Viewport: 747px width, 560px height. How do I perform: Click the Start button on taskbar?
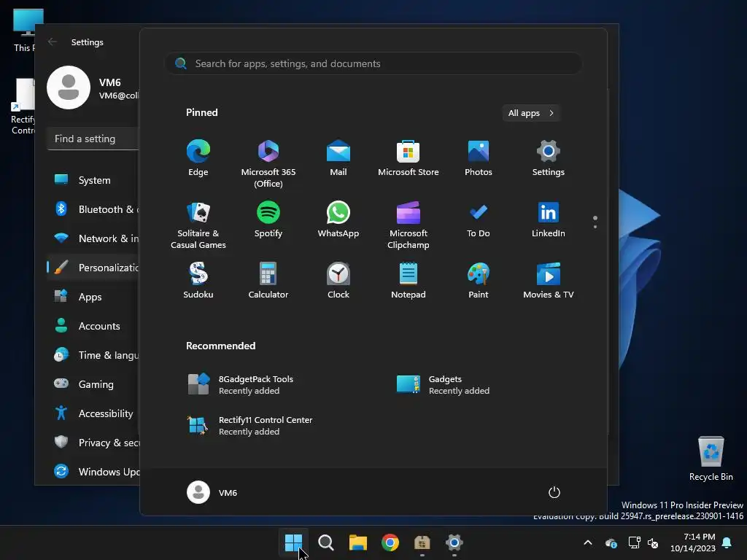point(293,542)
